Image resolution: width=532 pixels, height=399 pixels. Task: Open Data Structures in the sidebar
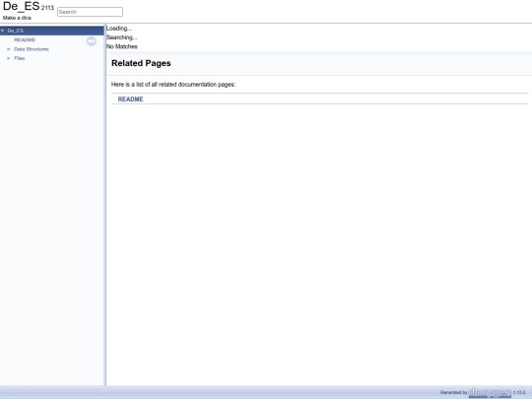32,49
